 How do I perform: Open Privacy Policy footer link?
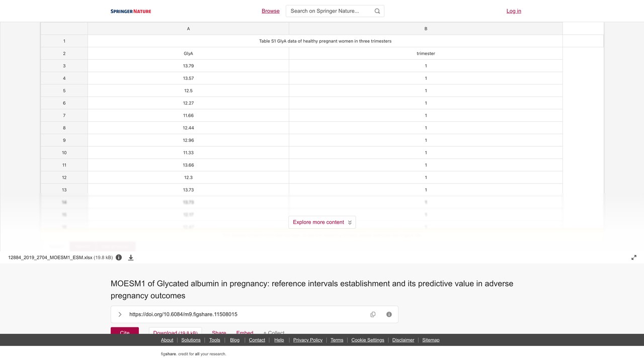pos(308,340)
